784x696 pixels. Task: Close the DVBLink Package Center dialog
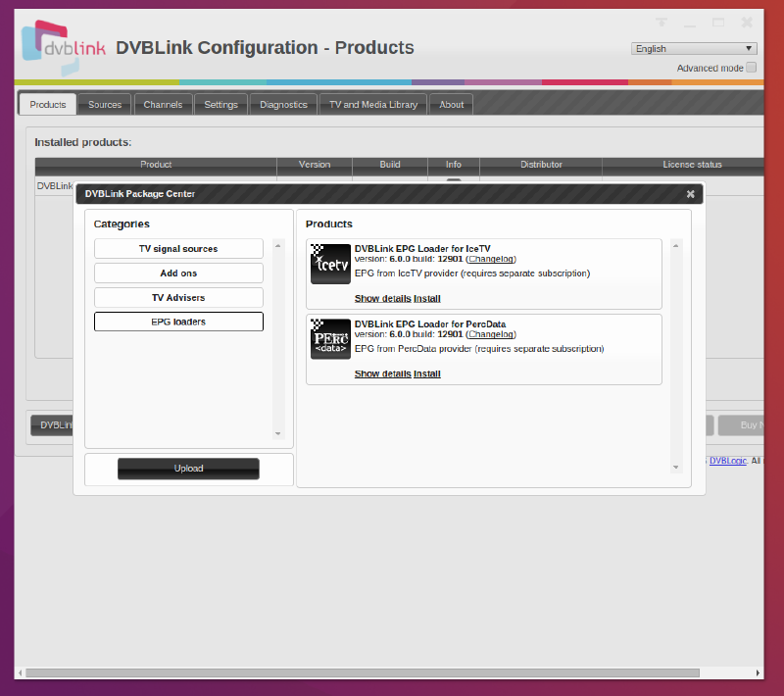click(690, 194)
